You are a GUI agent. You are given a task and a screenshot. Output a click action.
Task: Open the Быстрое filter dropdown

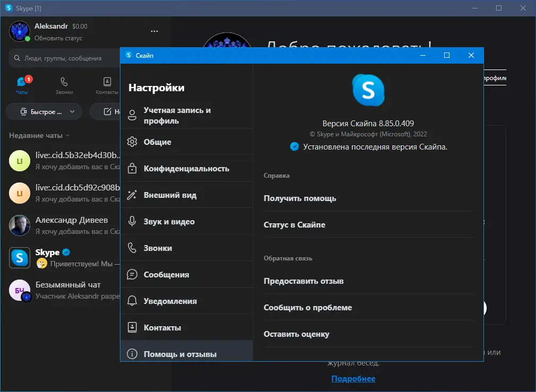coord(44,111)
